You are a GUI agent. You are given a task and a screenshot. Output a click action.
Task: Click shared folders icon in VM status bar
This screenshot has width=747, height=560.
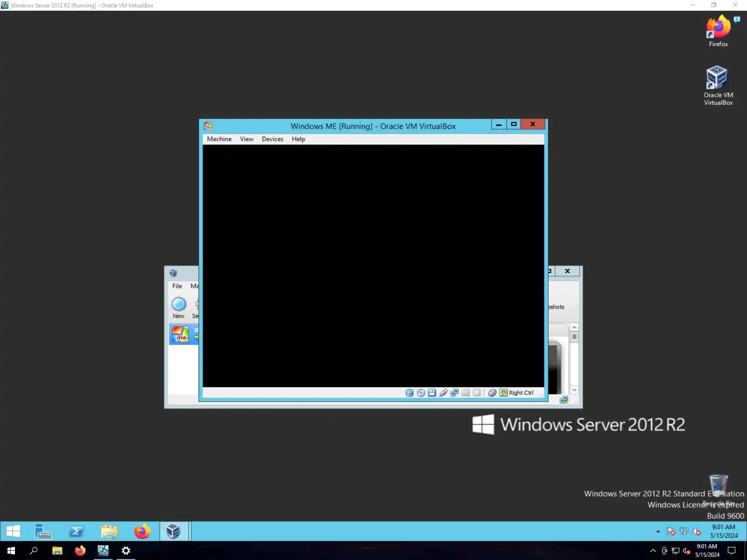click(x=465, y=393)
